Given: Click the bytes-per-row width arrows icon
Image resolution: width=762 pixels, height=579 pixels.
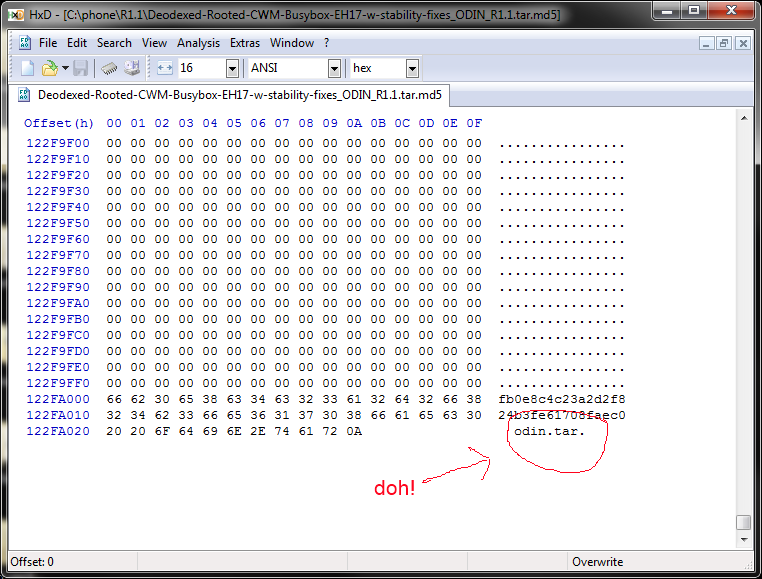Looking at the screenshot, I should coord(165,68).
